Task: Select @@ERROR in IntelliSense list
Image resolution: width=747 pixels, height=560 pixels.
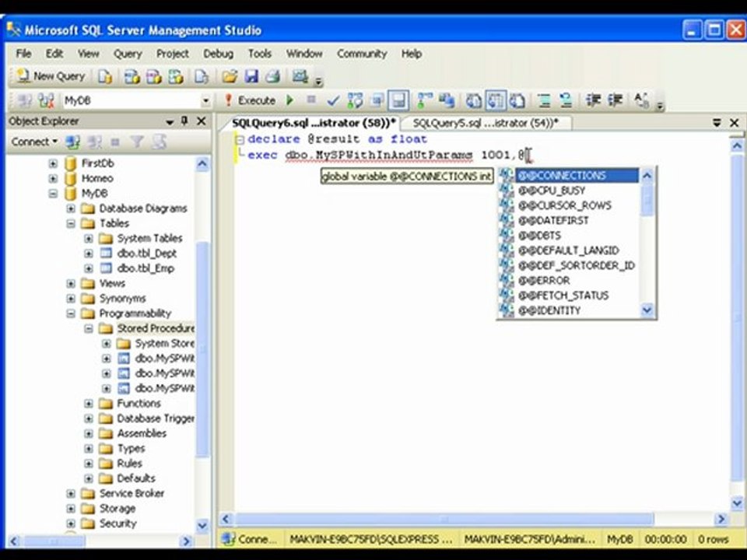Action: (544, 281)
